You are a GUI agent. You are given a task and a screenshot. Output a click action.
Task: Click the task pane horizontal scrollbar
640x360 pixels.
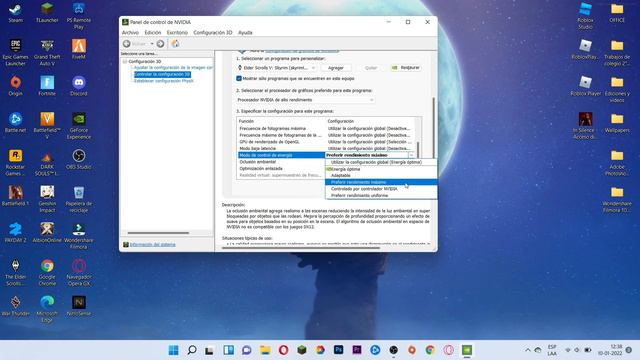tap(158, 233)
